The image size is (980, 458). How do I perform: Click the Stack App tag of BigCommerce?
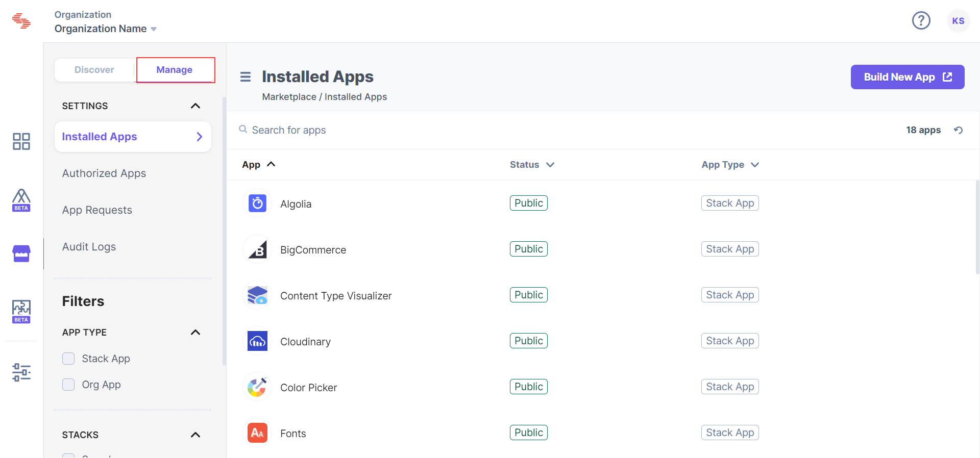[730, 249]
